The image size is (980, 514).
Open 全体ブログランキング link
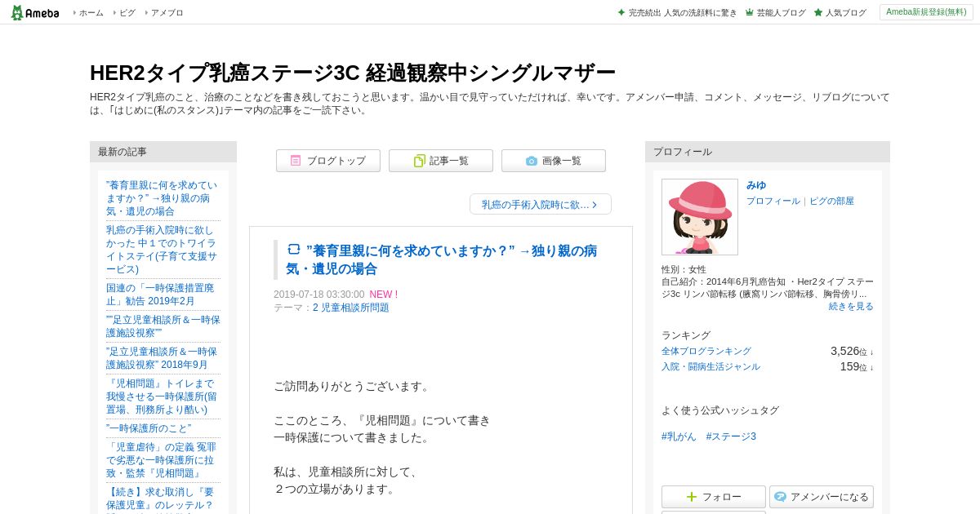pos(706,351)
